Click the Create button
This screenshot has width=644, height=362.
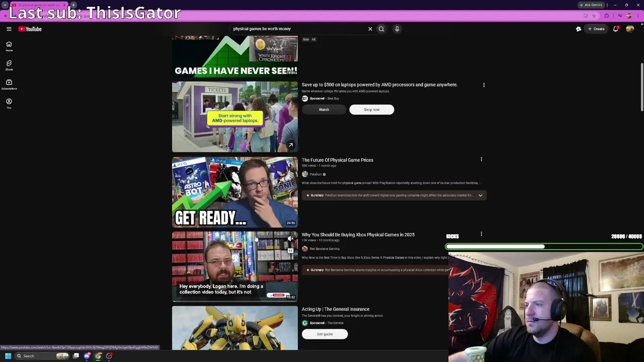596,29
